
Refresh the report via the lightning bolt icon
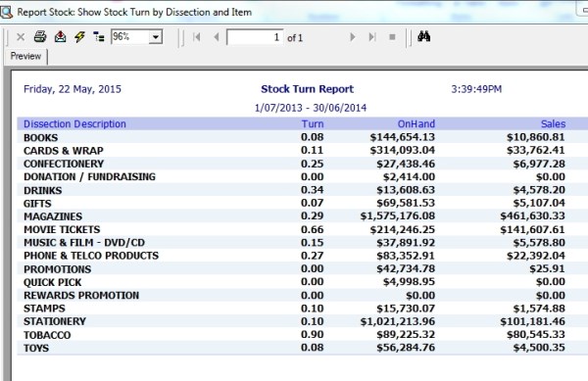tap(79, 36)
